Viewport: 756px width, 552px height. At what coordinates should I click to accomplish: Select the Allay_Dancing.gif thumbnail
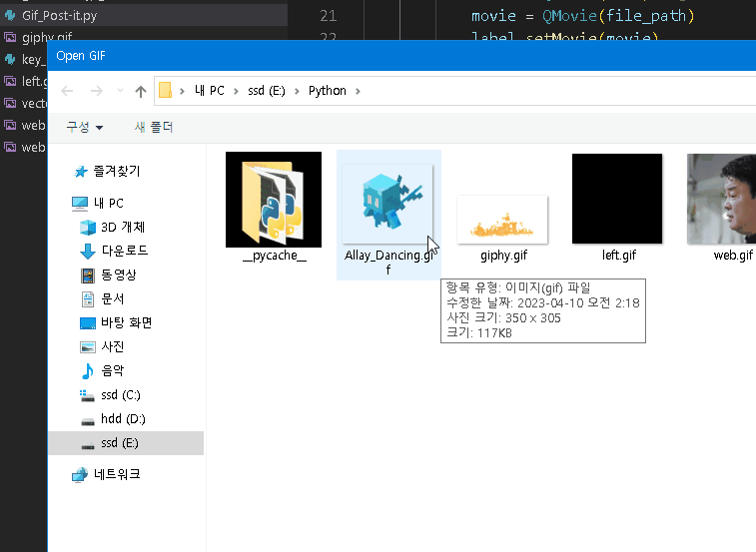[388, 204]
